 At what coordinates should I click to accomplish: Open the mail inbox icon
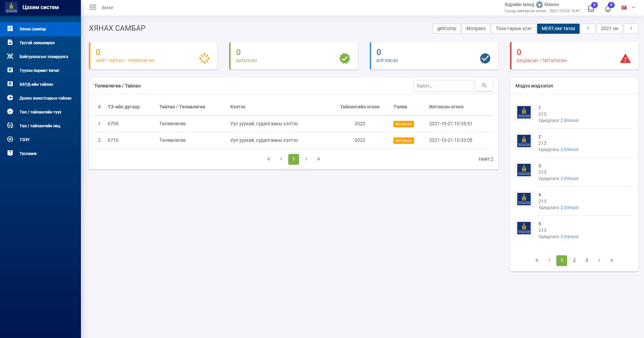pyautogui.click(x=591, y=9)
